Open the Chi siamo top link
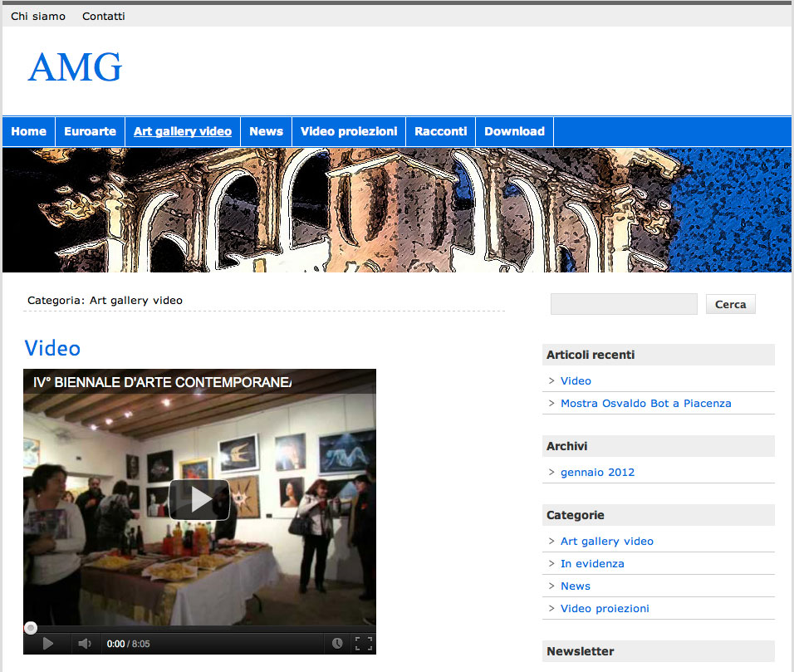The width and height of the screenshot is (794, 672). (x=38, y=16)
